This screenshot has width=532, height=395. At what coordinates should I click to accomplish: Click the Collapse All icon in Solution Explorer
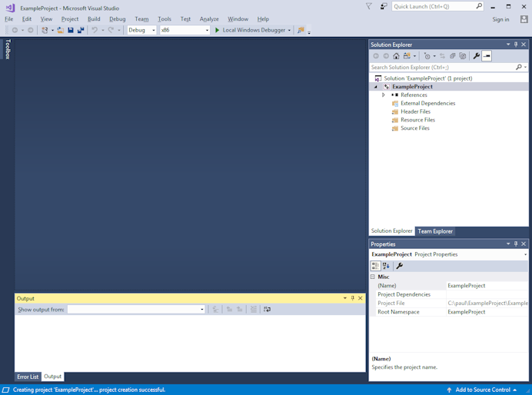(452, 56)
